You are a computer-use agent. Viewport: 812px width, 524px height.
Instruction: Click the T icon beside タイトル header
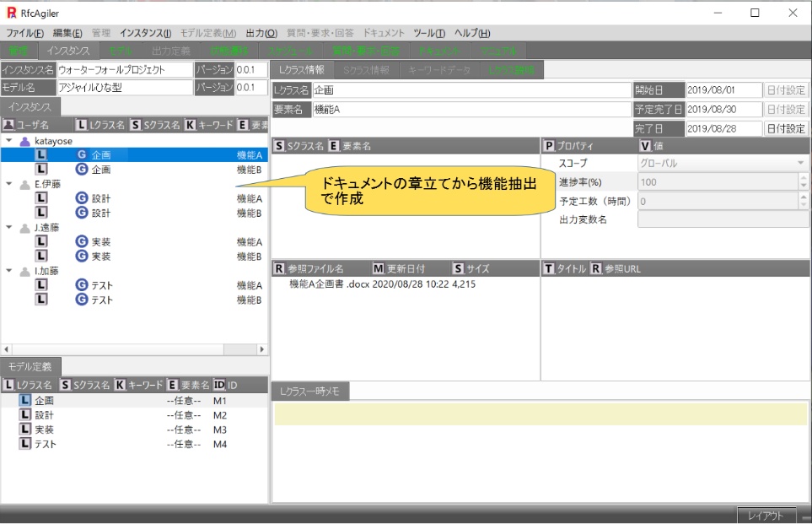pos(549,268)
